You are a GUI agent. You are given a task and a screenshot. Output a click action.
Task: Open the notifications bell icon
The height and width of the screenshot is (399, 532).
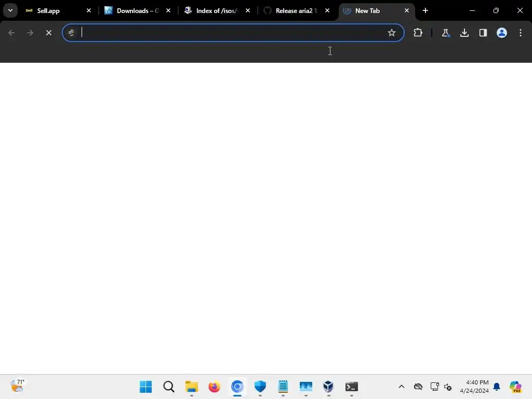tap(497, 387)
